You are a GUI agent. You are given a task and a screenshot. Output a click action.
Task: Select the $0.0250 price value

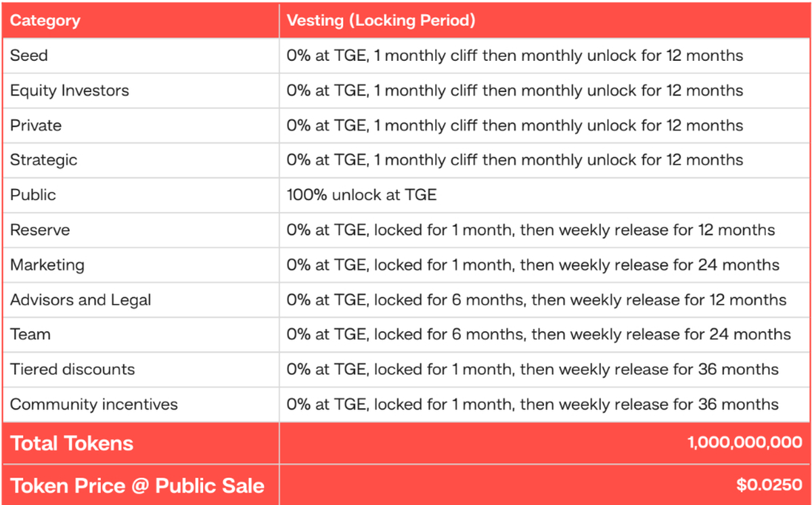(x=769, y=485)
